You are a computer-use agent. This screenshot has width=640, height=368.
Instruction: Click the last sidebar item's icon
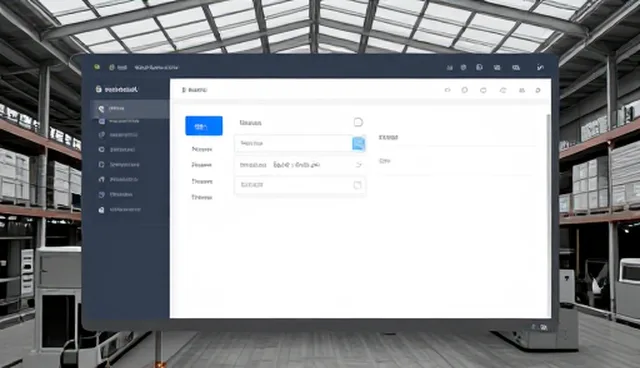click(102, 210)
